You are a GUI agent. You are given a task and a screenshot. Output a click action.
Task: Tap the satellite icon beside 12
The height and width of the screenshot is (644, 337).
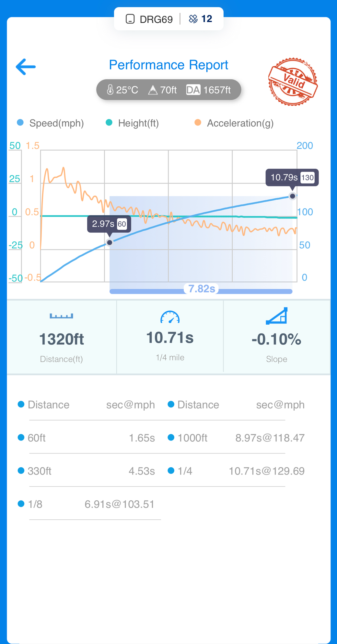(x=193, y=19)
